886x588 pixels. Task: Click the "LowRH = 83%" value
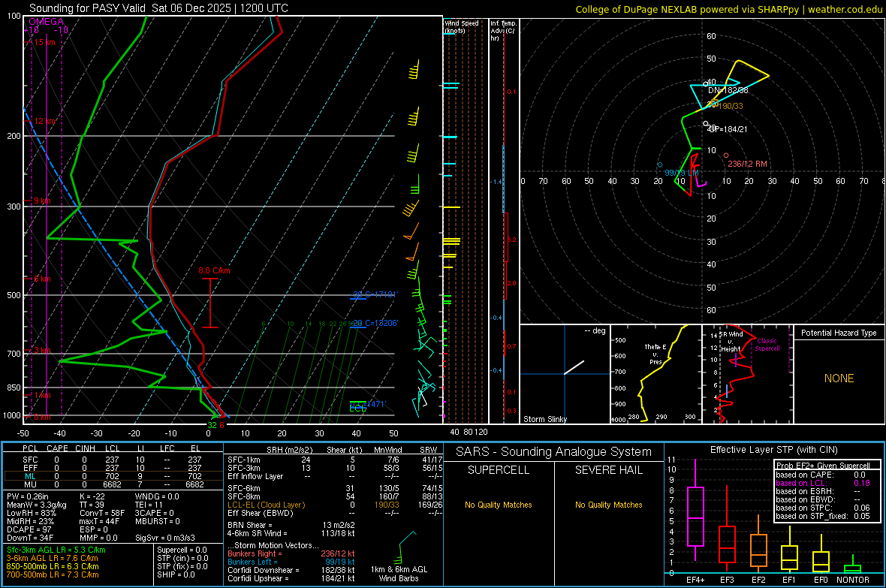(x=31, y=513)
